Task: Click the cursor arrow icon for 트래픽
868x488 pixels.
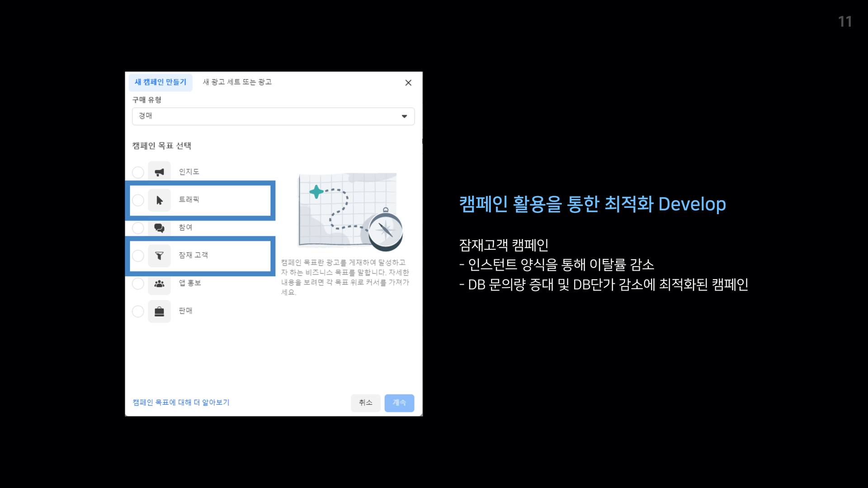Action: click(159, 200)
